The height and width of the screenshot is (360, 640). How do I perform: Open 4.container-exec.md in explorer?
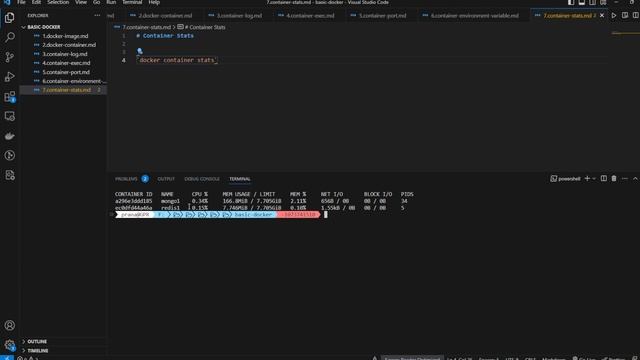click(x=66, y=63)
